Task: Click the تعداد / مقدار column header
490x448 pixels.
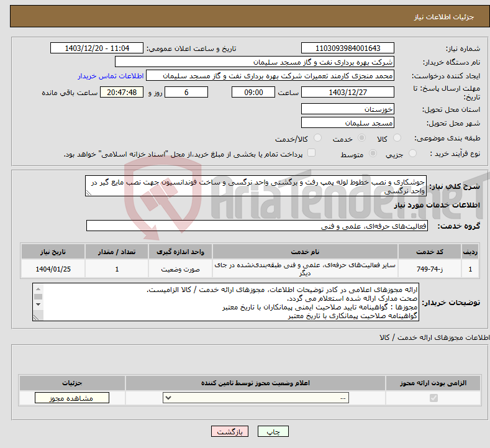Action: 117,252
